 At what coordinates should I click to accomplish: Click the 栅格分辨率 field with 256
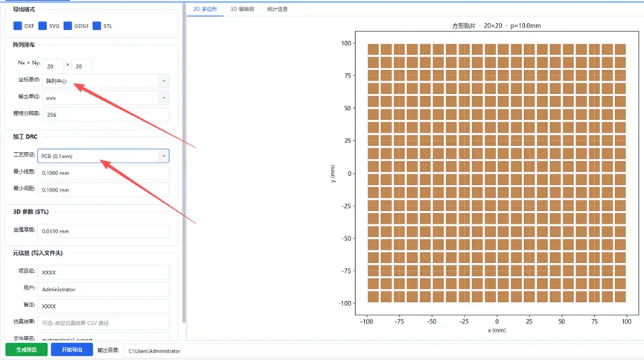(x=106, y=115)
